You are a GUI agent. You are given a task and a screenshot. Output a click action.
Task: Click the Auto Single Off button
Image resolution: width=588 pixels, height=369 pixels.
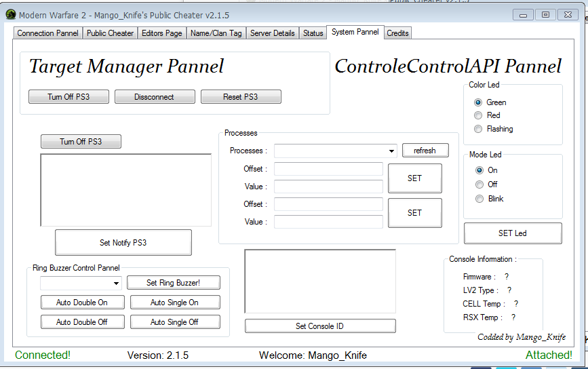175,322
